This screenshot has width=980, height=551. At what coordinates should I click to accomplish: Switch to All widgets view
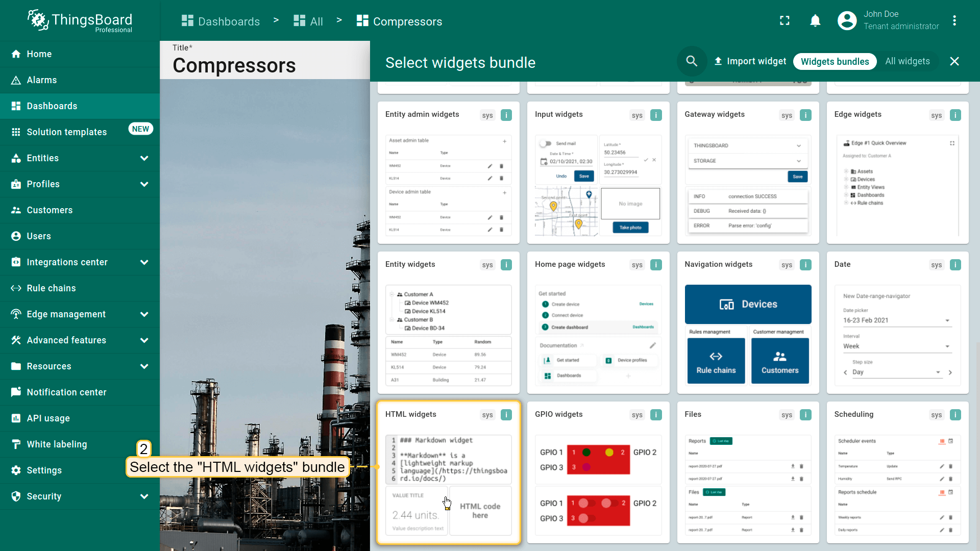point(907,62)
